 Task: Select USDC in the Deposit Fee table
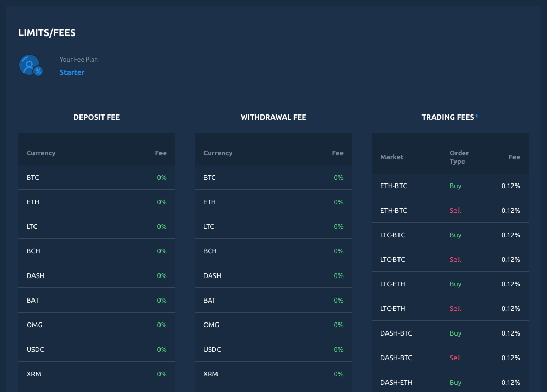36,350
